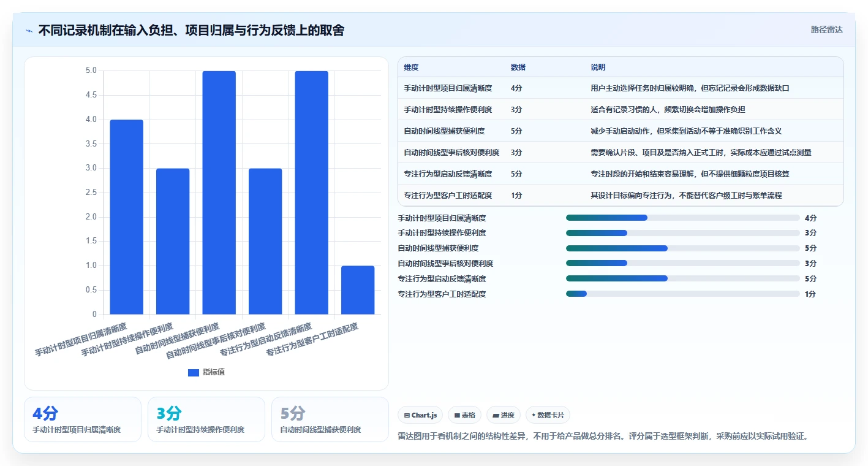Click description 减少手动启动动作
This screenshot has height=466, width=868.
click(620, 131)
